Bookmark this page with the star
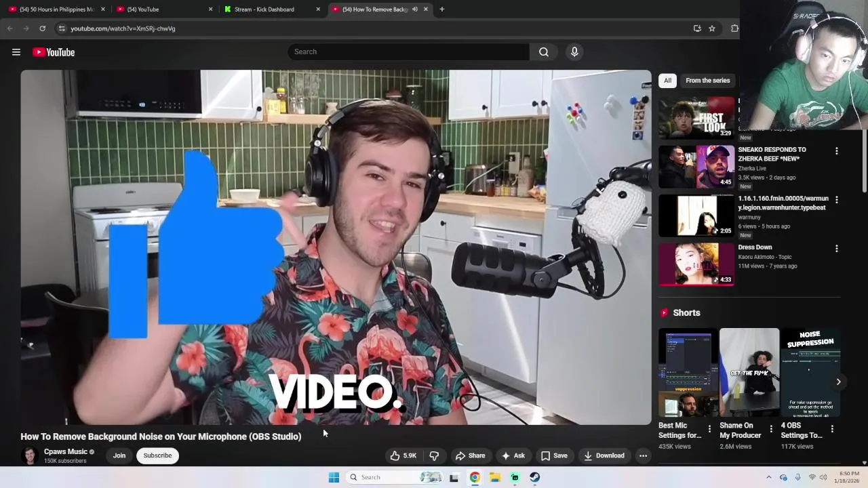The height and width of the screenshot is (488, 868). pyautogui.click(x=712, y=28)
